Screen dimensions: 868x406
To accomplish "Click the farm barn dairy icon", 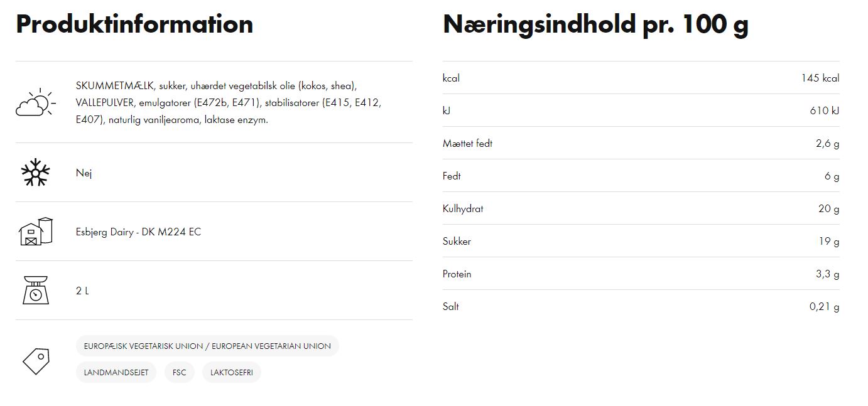I will (x=35, y=231).
